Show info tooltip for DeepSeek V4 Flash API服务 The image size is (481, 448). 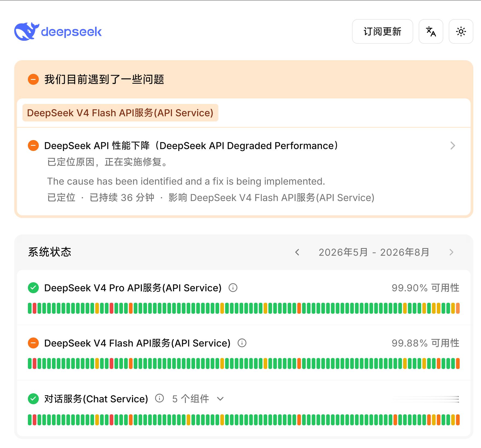(x=242, y=343)
